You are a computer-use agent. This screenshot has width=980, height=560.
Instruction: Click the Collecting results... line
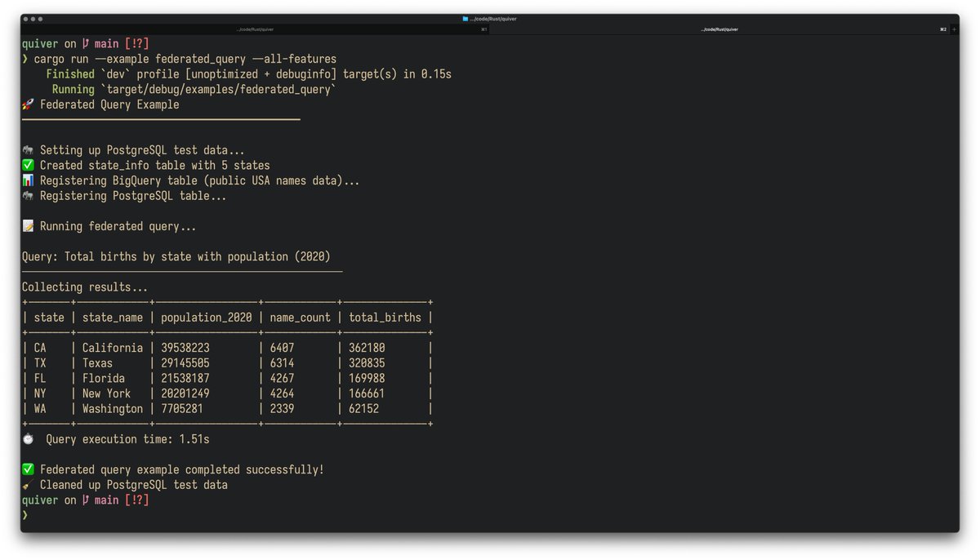tap(85, 287)
